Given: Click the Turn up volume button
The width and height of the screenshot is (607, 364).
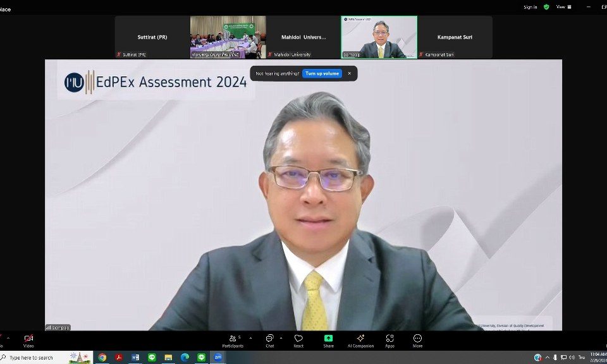Looking at the screenshot, I should [x=322, y=73].
